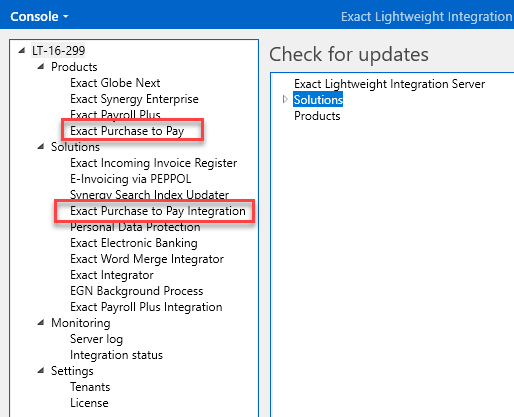This screenshot has height=417, width=514.
Task: Open Exact Word Merge Integrator
Action: click(147, 259)
